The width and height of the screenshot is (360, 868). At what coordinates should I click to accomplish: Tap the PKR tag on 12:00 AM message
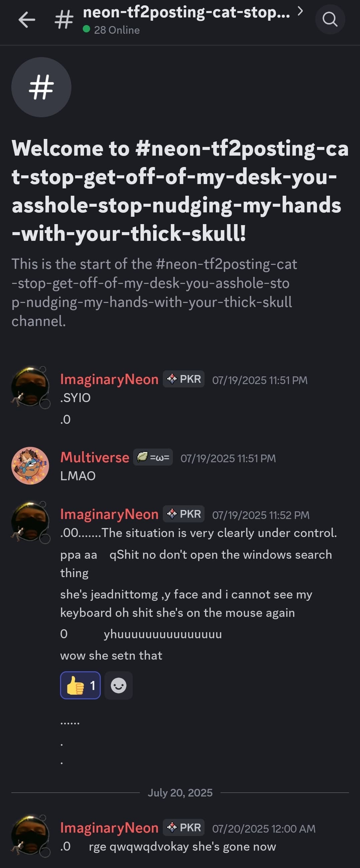coord(184,828)
